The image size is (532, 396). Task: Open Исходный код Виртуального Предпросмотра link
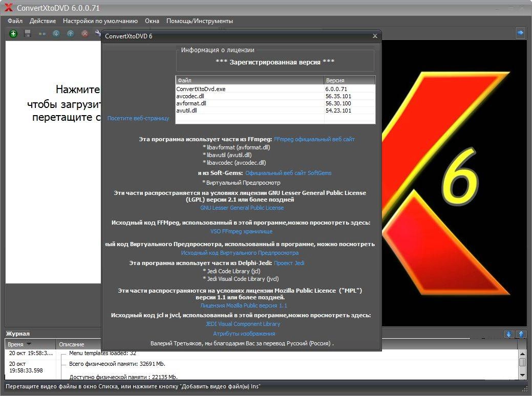point(240,253)
